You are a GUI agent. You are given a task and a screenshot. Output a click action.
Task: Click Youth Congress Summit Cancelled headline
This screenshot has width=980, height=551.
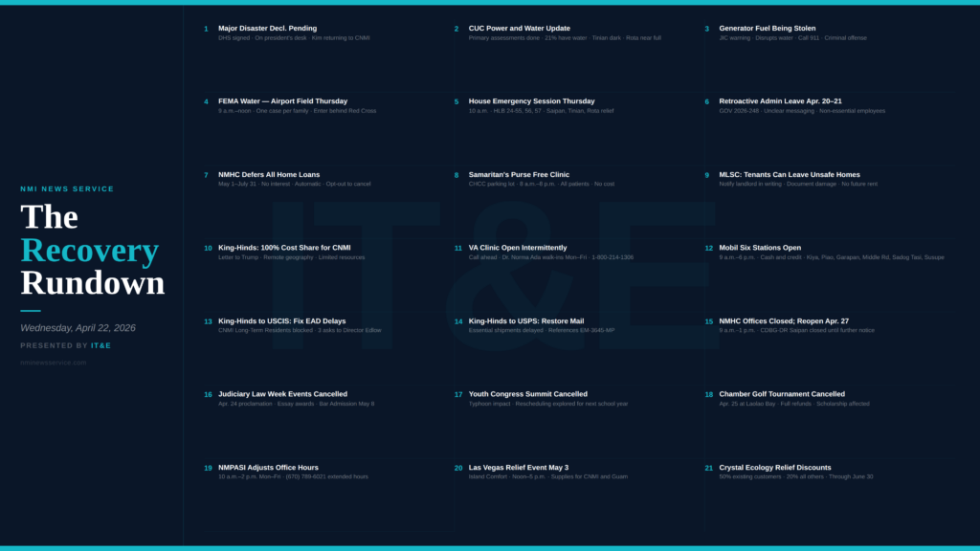pos(527,394)
